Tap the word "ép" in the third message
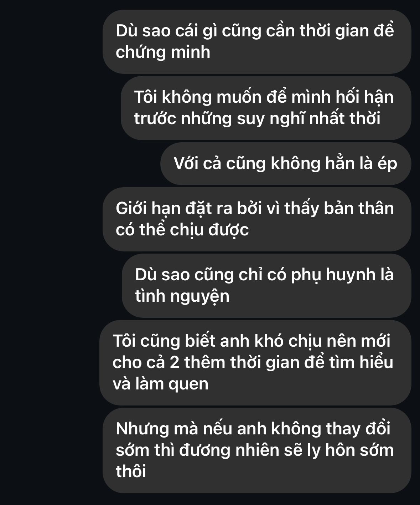The image size is (420, 505). pos(387,164)
